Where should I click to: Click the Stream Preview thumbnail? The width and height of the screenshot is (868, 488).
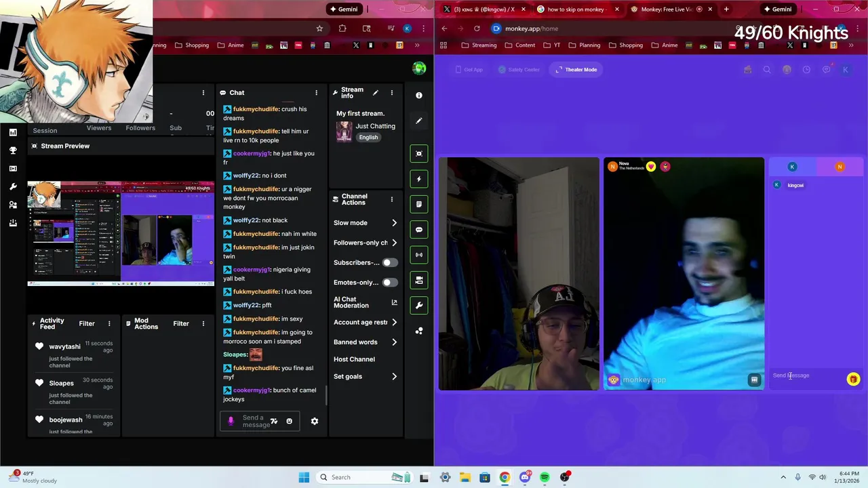pyautogui.click(x=121, y=233)
